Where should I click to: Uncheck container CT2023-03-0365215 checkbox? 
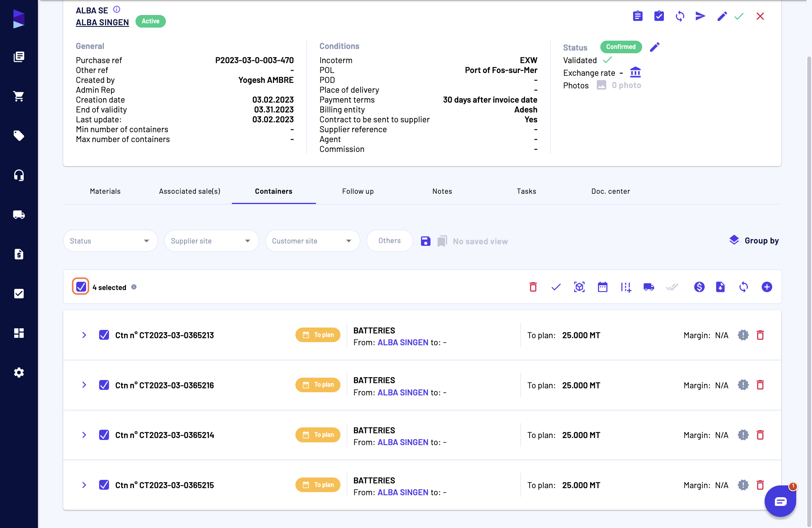tap(104, 485)
